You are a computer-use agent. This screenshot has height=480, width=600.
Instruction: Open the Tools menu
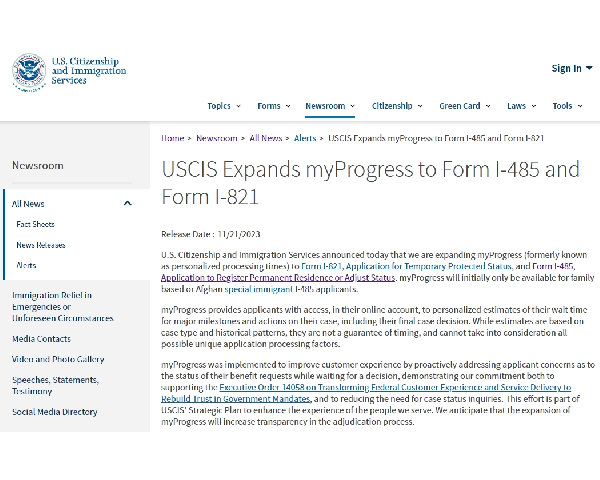point(567,106)
